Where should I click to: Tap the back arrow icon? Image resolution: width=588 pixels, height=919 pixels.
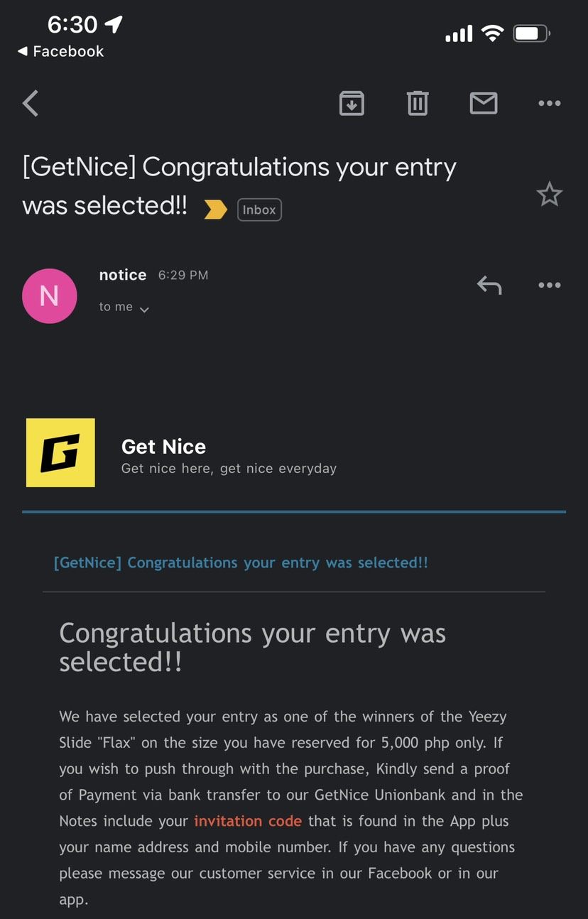pos(31,104)
